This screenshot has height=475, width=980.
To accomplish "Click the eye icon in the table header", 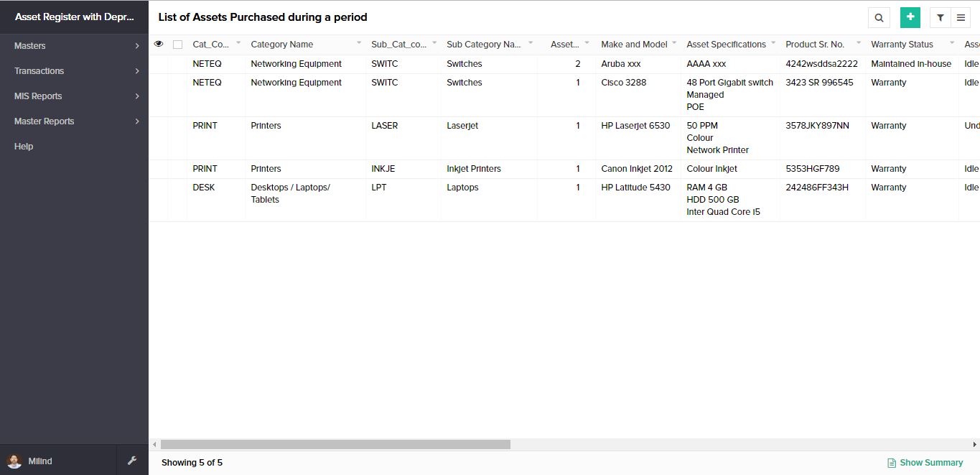I will click(159, 44).
